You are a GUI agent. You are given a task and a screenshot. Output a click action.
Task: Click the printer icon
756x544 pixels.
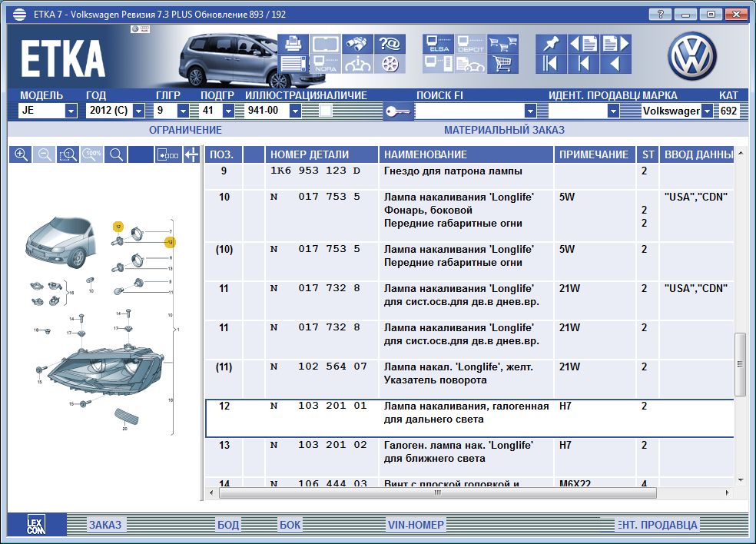293,44
